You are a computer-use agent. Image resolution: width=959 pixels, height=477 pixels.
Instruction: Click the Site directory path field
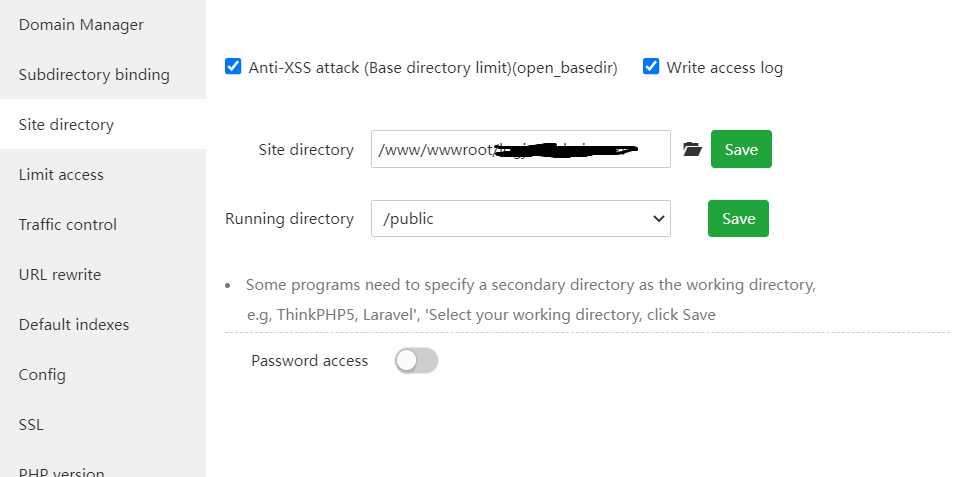520,149
